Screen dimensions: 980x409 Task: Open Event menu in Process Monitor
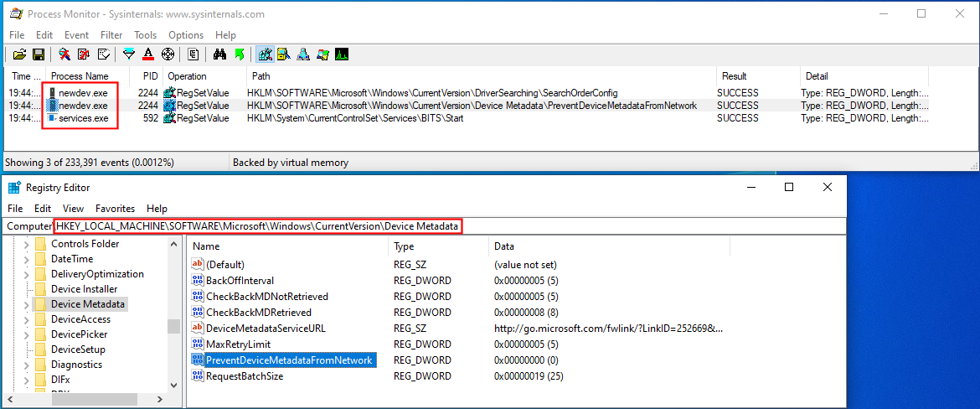point(77,35)
